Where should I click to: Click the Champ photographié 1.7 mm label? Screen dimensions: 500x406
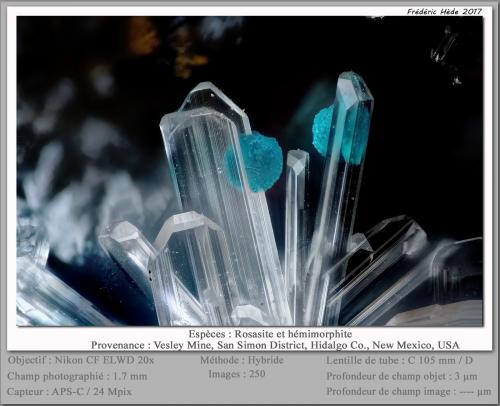point(77,376)
